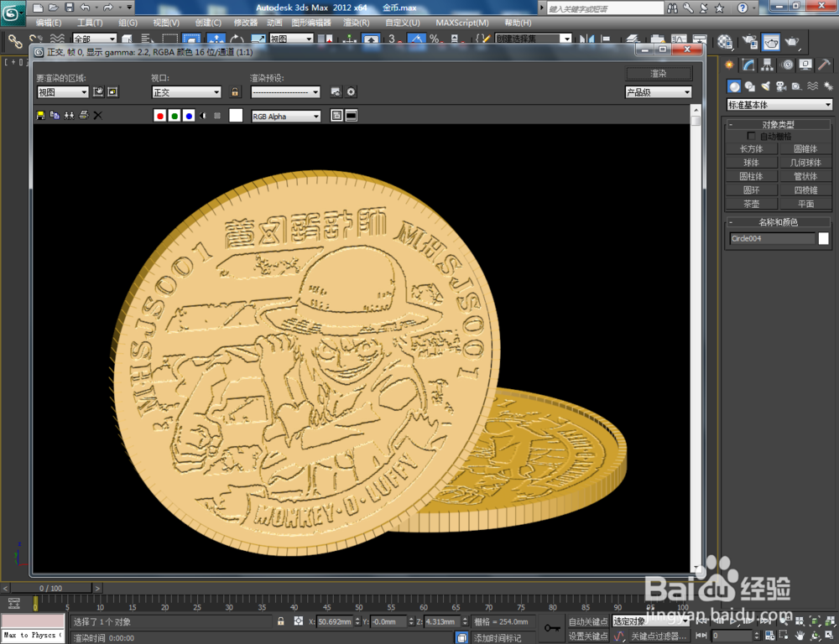Switch to the Modify panel arc icon
Image resolution: width=839 pixels, height=644 pixels.
[748, 65]
